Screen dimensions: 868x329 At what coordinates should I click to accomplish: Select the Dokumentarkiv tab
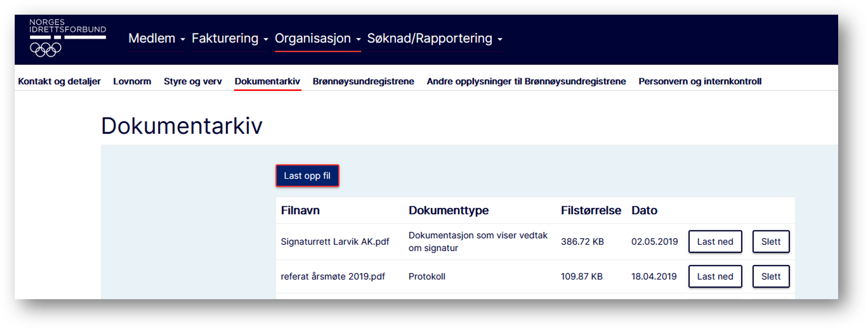pos(267,81)
